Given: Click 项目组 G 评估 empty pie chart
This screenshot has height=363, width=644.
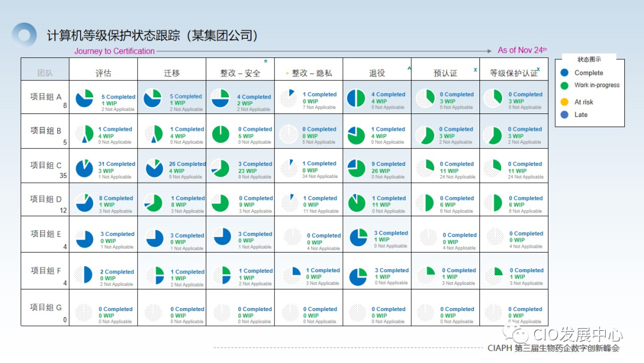Looking at the screenshot, I should tap(83, 313).
